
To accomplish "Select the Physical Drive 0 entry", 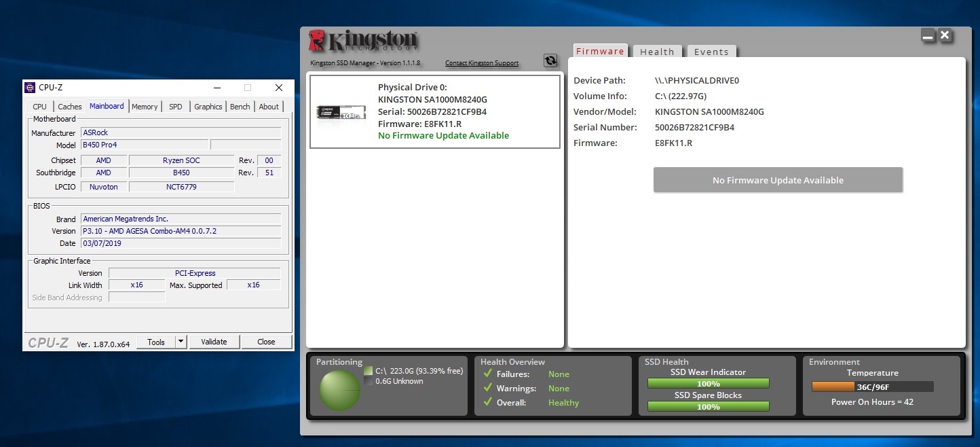I will point(435,111).
